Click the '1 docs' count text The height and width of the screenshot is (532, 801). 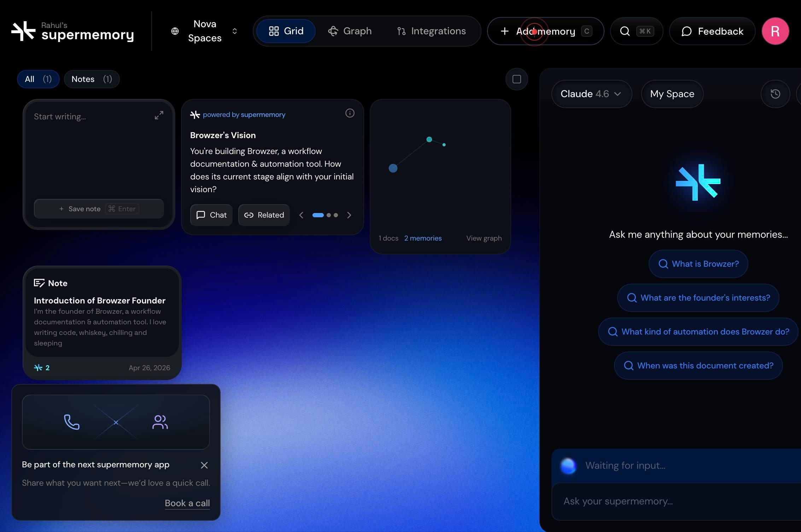[x=388, y=238]
